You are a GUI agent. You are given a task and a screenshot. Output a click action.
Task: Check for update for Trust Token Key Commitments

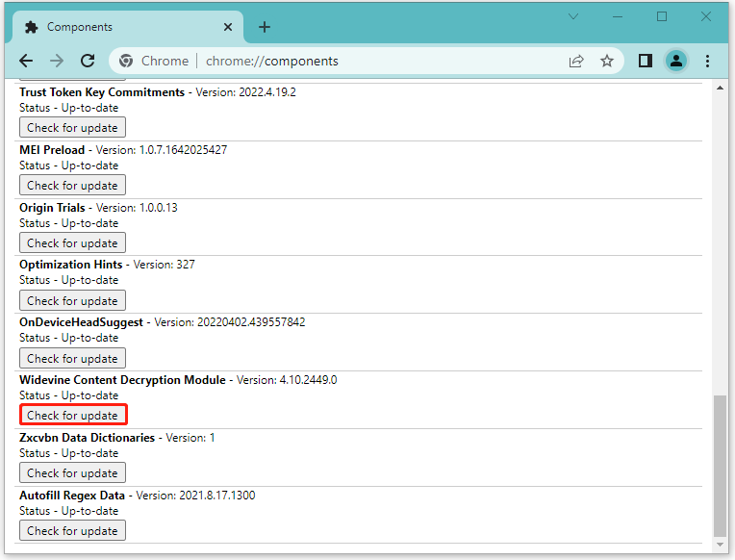(73, 128)
